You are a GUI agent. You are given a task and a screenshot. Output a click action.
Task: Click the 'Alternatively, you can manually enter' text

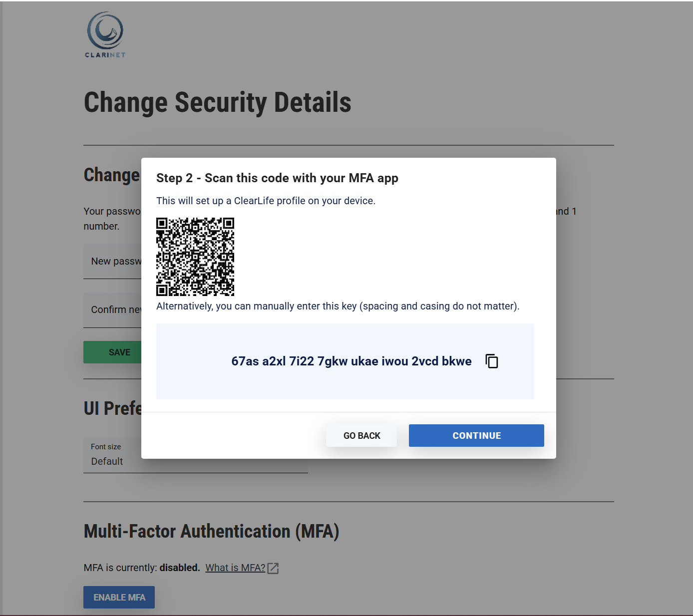pyautogui.click(x=338, y=306)
